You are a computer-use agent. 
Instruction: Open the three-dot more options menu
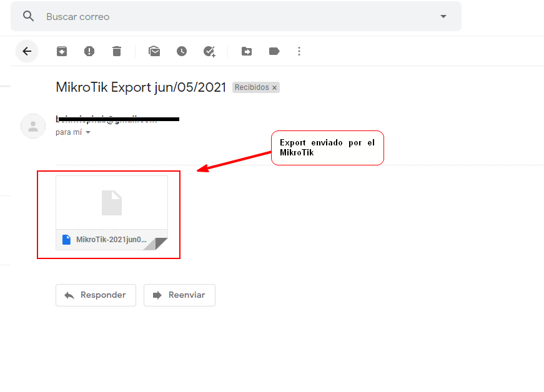299,51
